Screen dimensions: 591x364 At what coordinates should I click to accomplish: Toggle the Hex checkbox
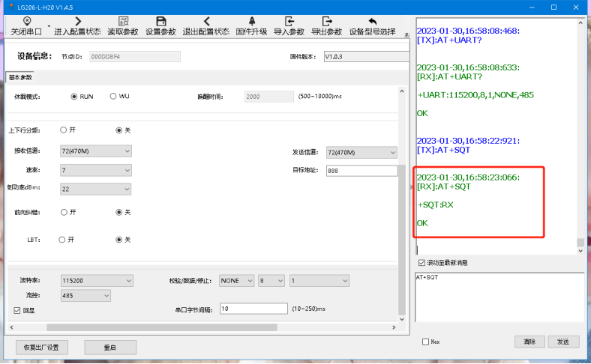[x=425, y=342]
